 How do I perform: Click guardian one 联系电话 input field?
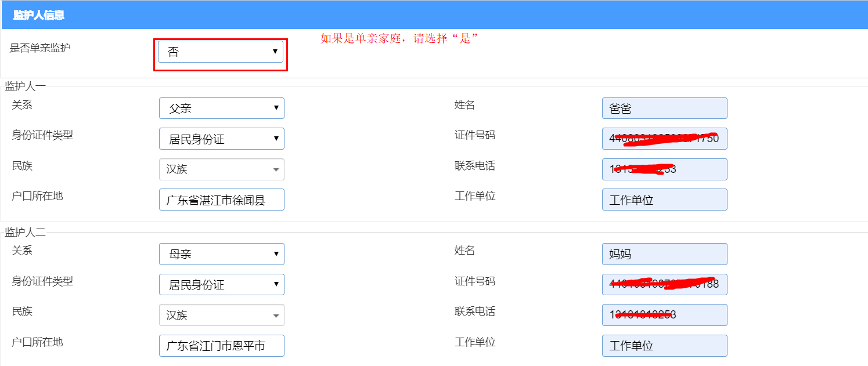pos(664,169)
